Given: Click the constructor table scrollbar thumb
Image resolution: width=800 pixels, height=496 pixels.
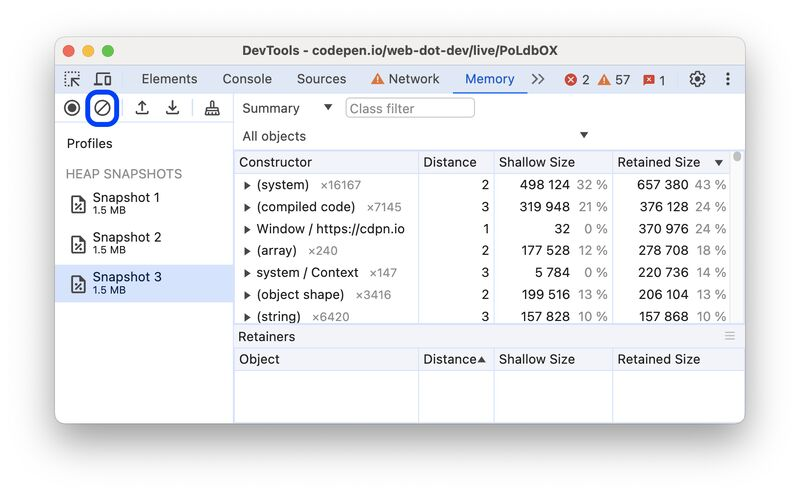Looking at the screenshot, I should [737, 157].
